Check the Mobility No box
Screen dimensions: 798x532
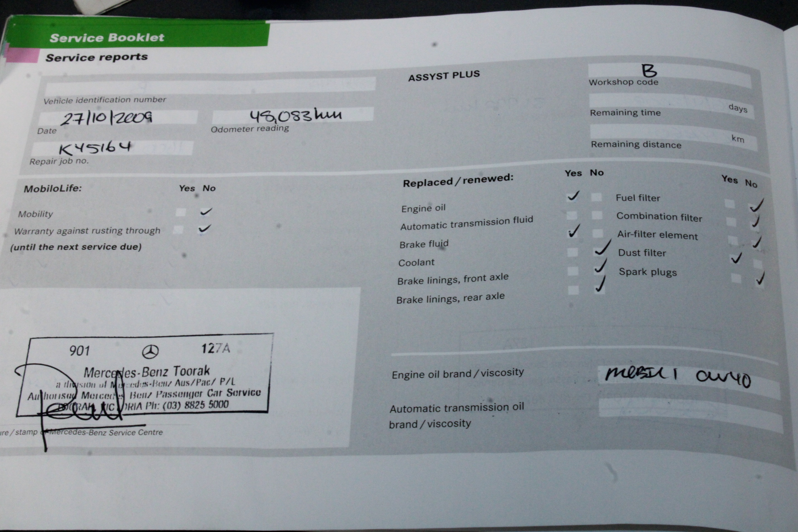point(205,212)
